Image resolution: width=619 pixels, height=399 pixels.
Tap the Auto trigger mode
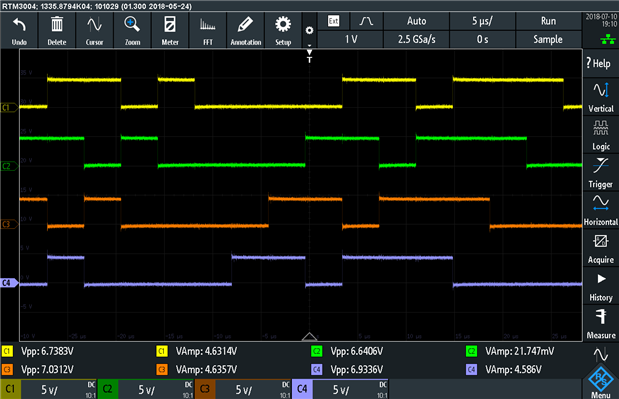[x=416, y=21]
